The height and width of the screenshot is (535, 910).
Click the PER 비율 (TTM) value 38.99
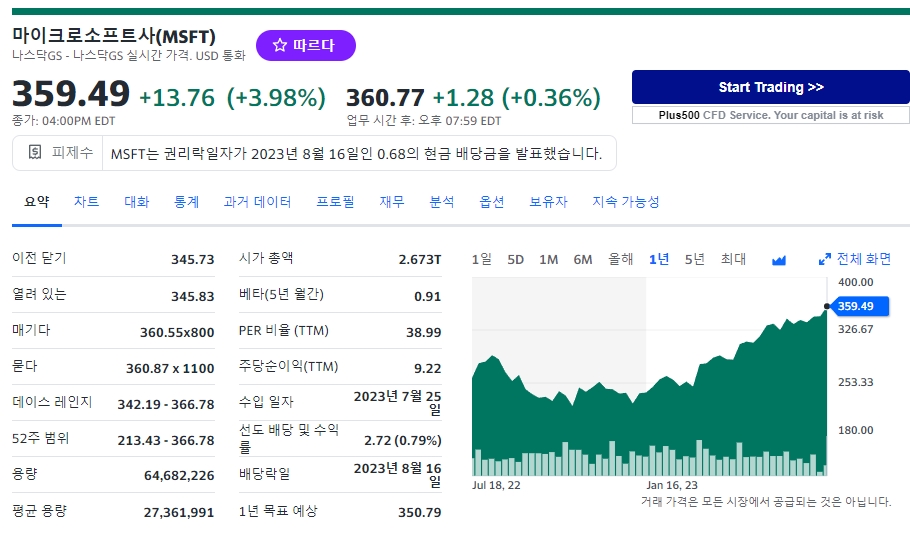click(424, 332)
